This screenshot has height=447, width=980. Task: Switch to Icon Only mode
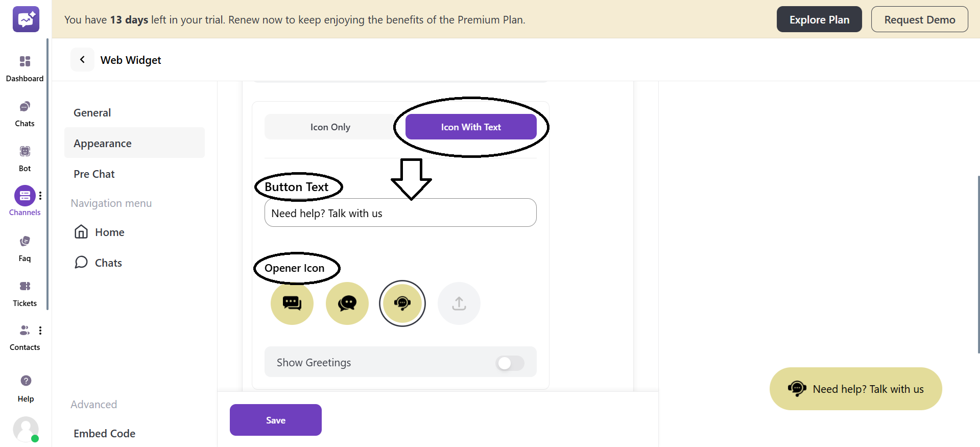(330, 127)
